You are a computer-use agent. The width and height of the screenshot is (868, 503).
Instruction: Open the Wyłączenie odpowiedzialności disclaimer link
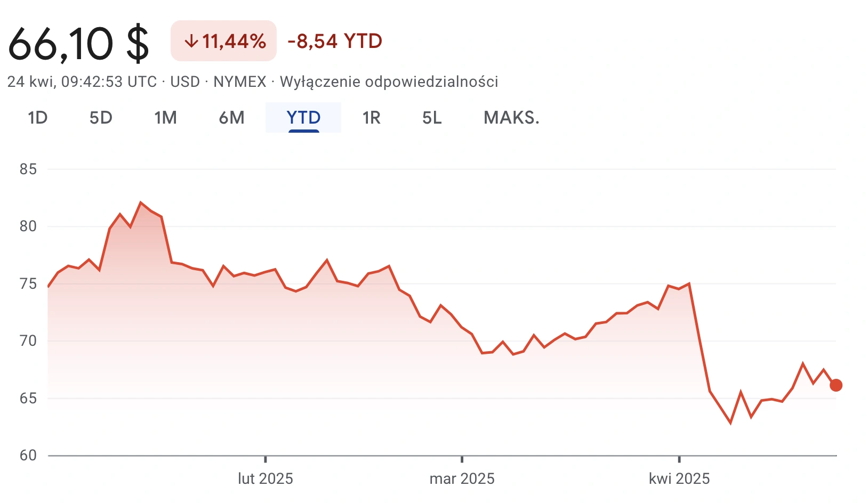389,82
